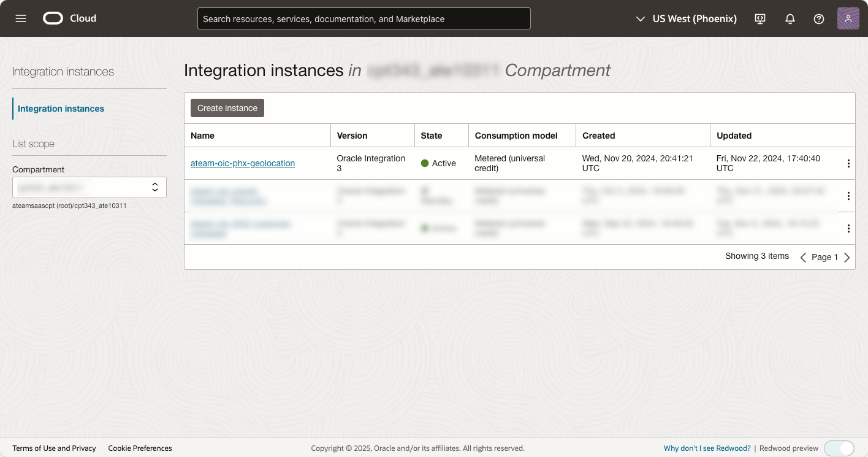
Task: Open the Cloud Shell developer tools icon
Action: tap(760, 19)
